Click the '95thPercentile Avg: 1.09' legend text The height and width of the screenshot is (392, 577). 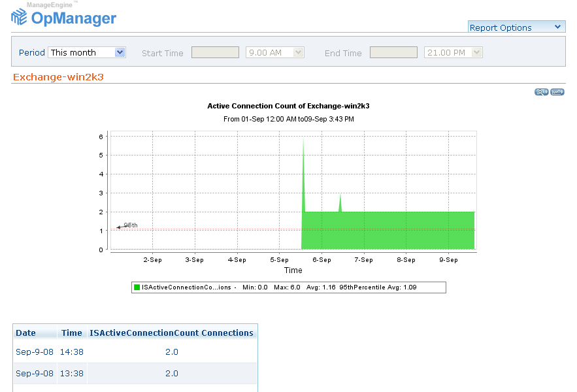coord(378,287)
